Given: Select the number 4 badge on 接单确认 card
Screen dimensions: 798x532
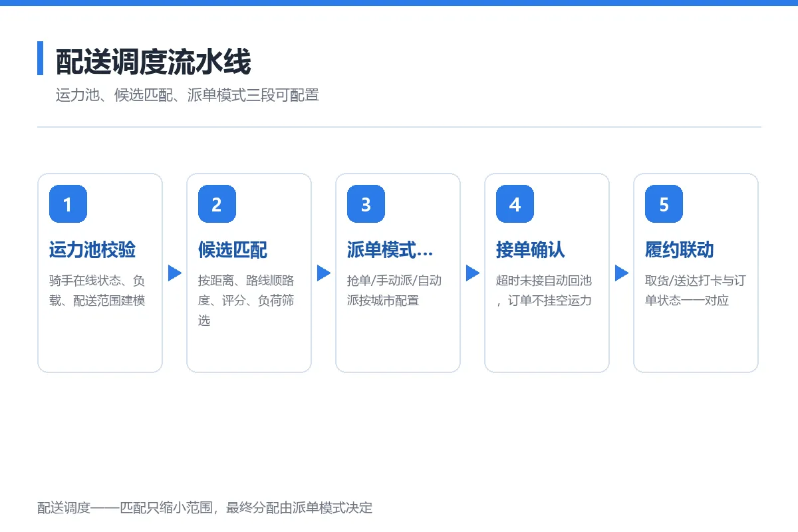Looking at the screenshot, I should [515, 204].
